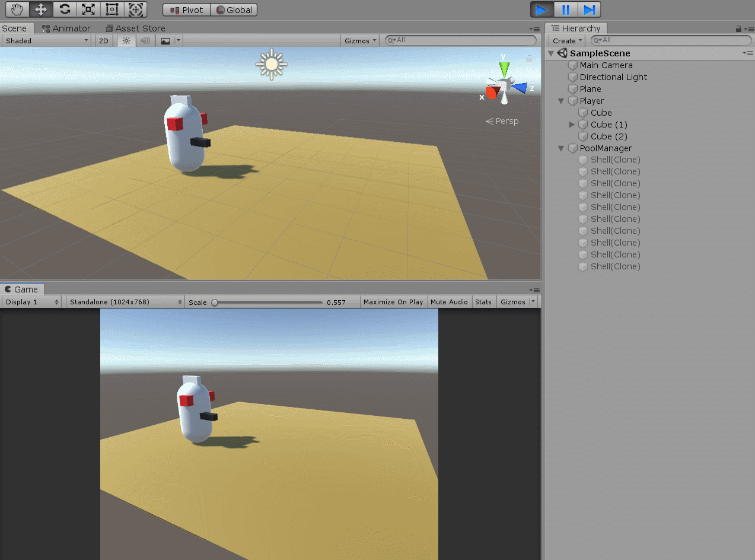755x560 pixels.
Task: Select the Rect Transform tool
Action: pos(112,9)
